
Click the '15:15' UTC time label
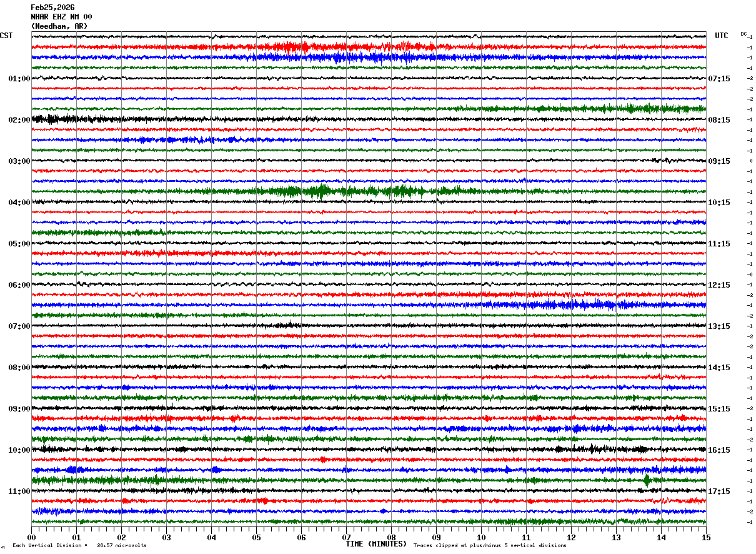719,409
